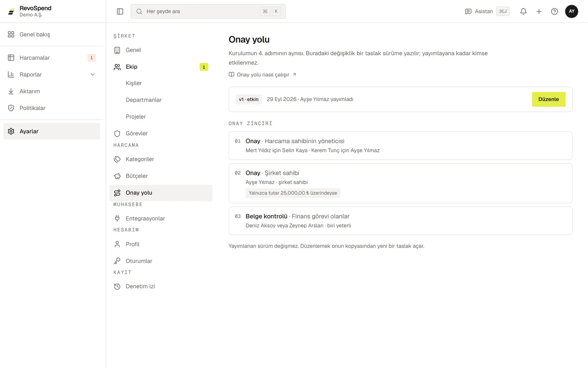The height and width of the screenshot is (368, 588).
Task: Open notifications bell
Action: click(523, 11)
